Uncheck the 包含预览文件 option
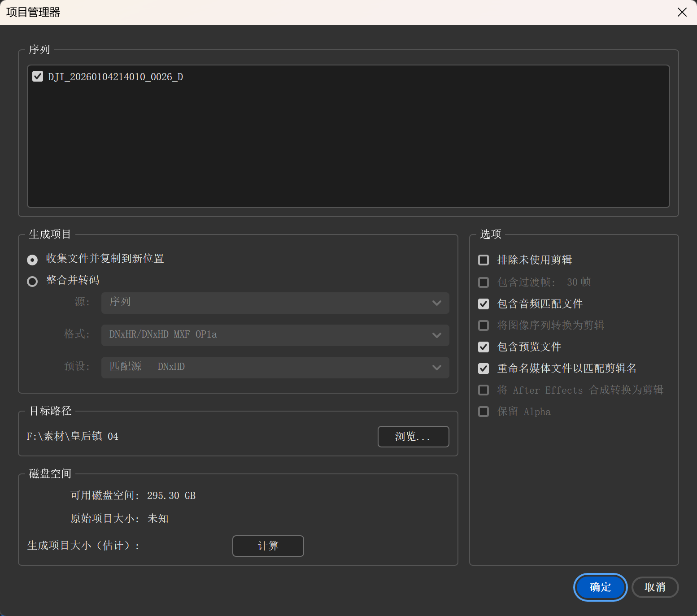The image size is (697, 616). tap(484, 347)
